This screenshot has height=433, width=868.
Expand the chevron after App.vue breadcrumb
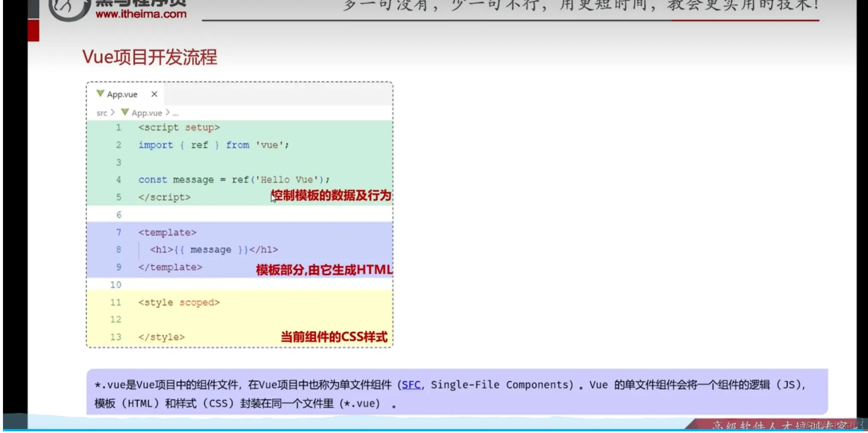(168, 113)
